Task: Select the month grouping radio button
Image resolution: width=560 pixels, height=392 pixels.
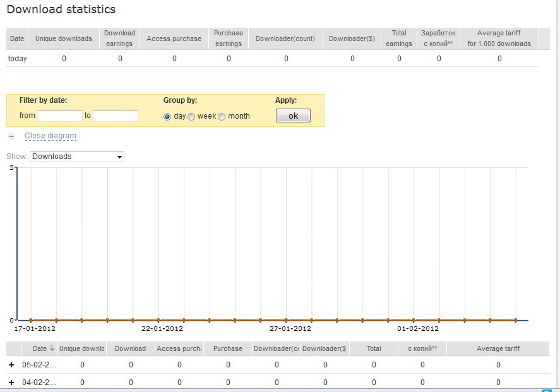Action: click(222, 117)
